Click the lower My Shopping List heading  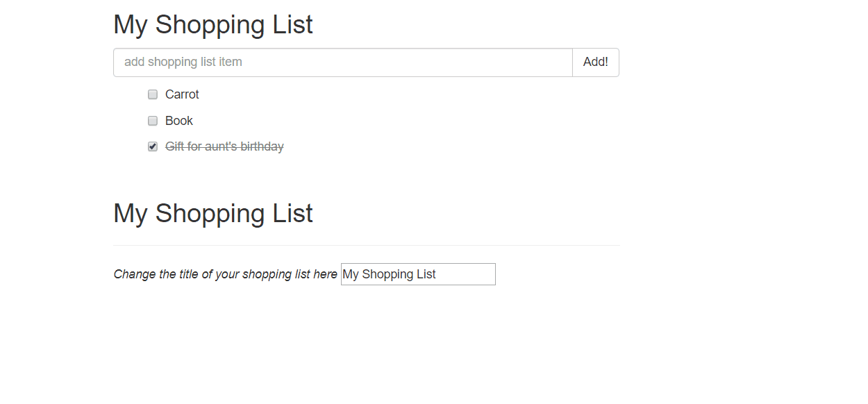point(212,213)
